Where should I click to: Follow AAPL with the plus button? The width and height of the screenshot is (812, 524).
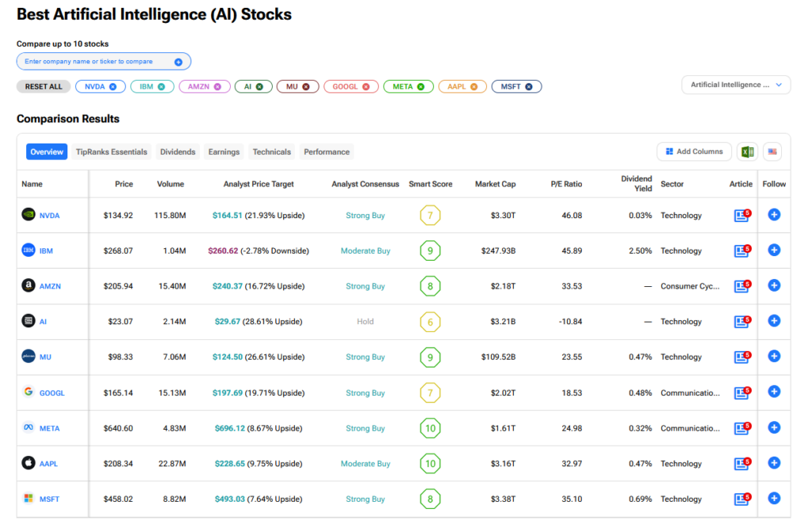tap(774, 463)
